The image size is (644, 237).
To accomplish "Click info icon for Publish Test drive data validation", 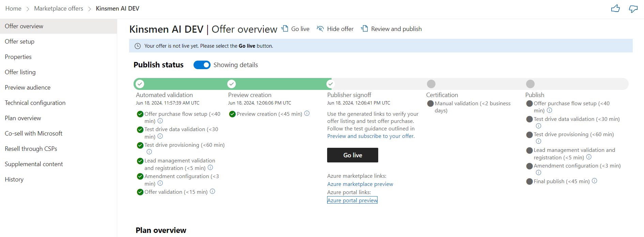I will tap(538, 126).
